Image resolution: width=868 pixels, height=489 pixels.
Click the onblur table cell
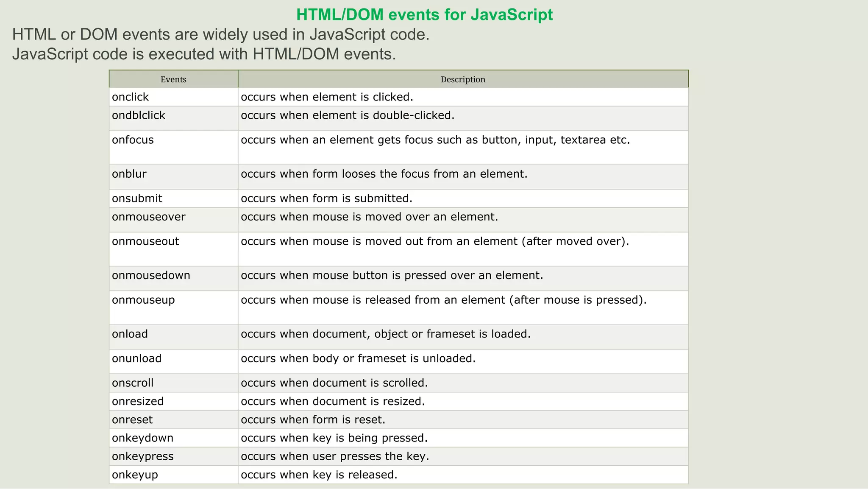tap(129, 174)
